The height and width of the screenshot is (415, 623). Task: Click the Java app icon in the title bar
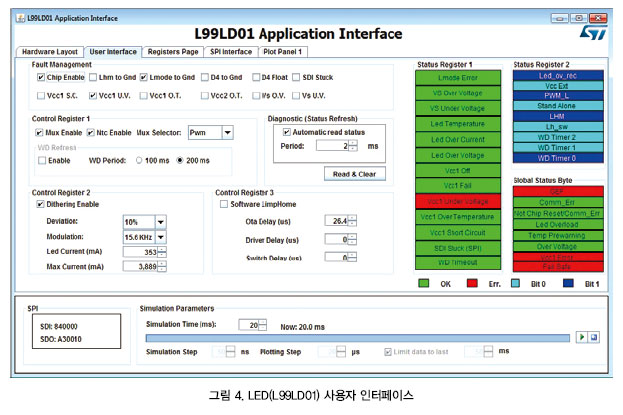coord(20,18)
